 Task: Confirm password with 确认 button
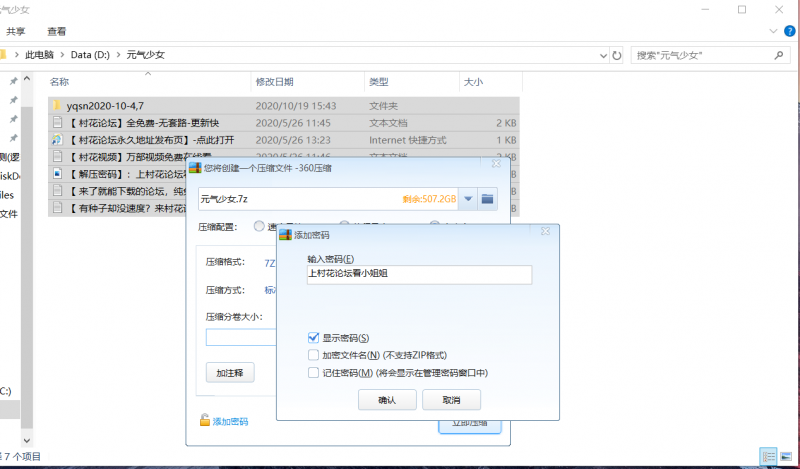pos(387,400)
